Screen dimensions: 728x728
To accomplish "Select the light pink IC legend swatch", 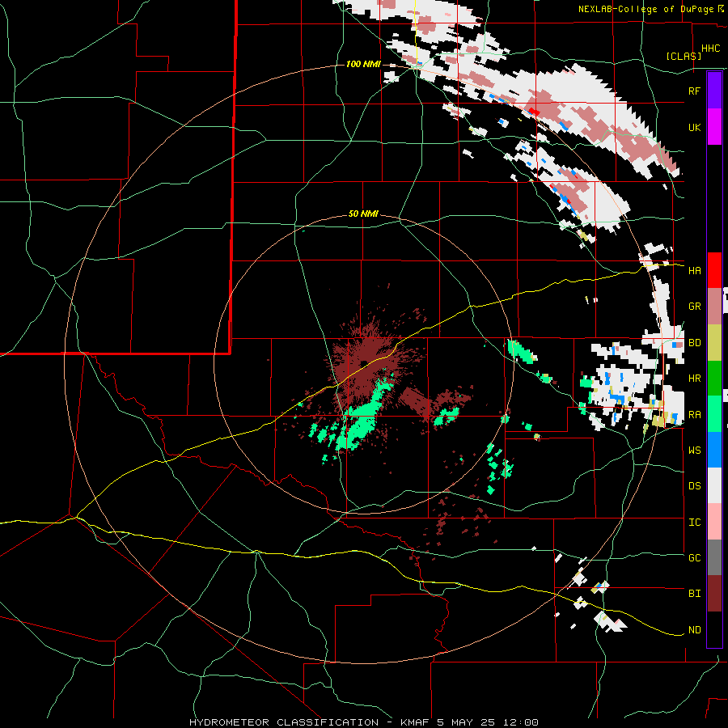I will tap(714, 522).
